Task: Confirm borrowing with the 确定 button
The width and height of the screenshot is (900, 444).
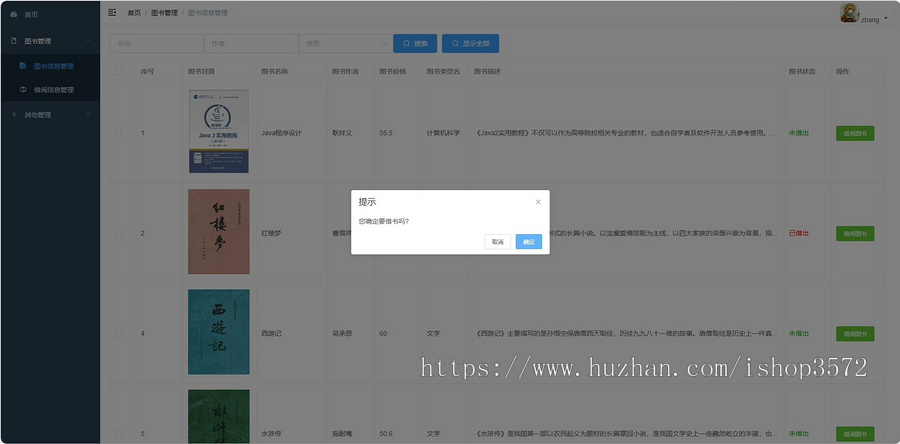Action: 528,242
